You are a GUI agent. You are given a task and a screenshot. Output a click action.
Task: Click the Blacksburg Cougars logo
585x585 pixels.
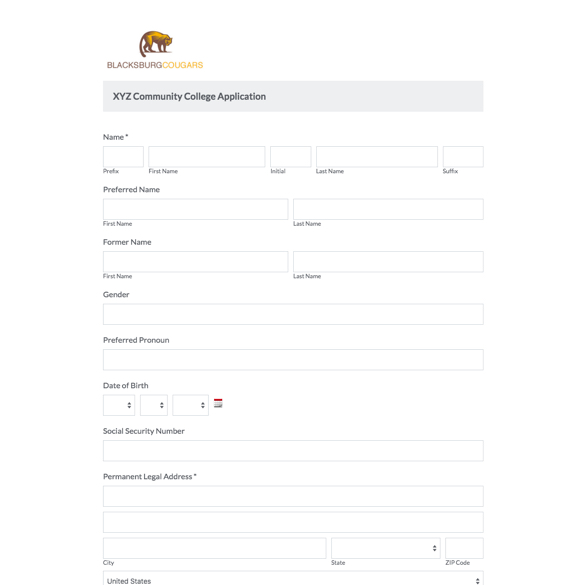[x=155, y=50]
